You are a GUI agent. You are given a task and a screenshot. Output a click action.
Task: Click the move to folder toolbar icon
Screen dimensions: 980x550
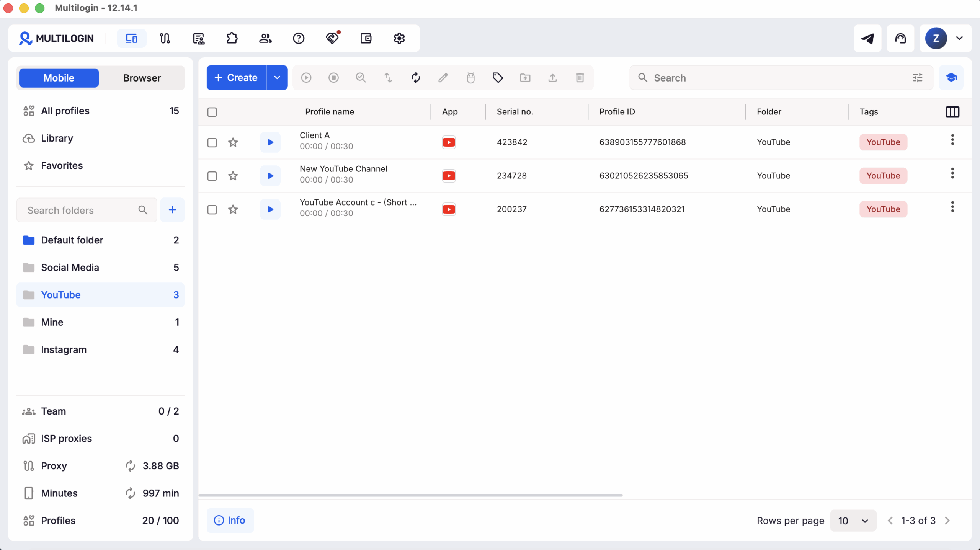[x=525, y=78]
